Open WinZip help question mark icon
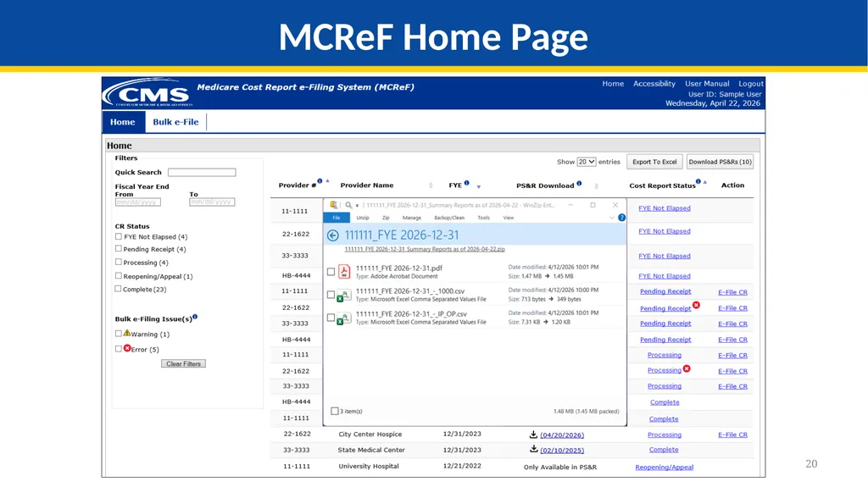The width and height of the screenshot is (868, 487). point(621,218)
